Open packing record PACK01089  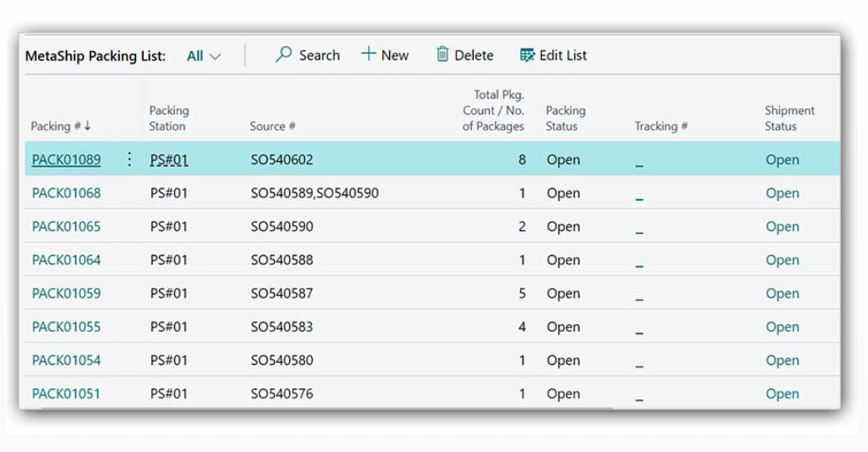[x=66, y=160]
